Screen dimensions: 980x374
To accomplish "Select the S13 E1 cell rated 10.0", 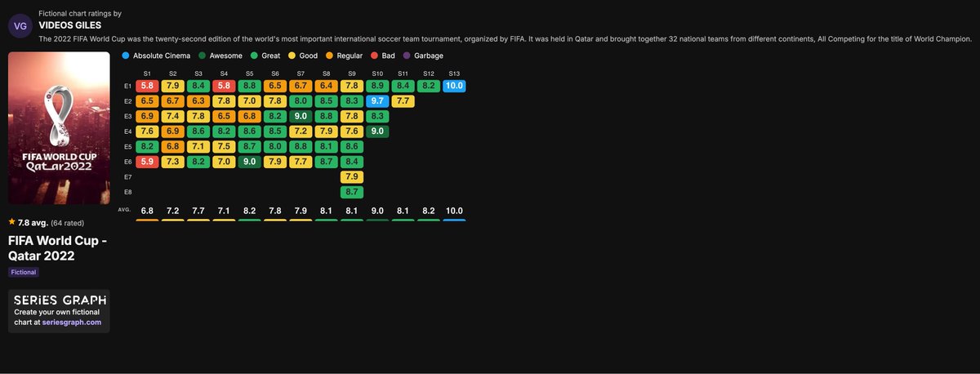I will (x=454, y=86).
